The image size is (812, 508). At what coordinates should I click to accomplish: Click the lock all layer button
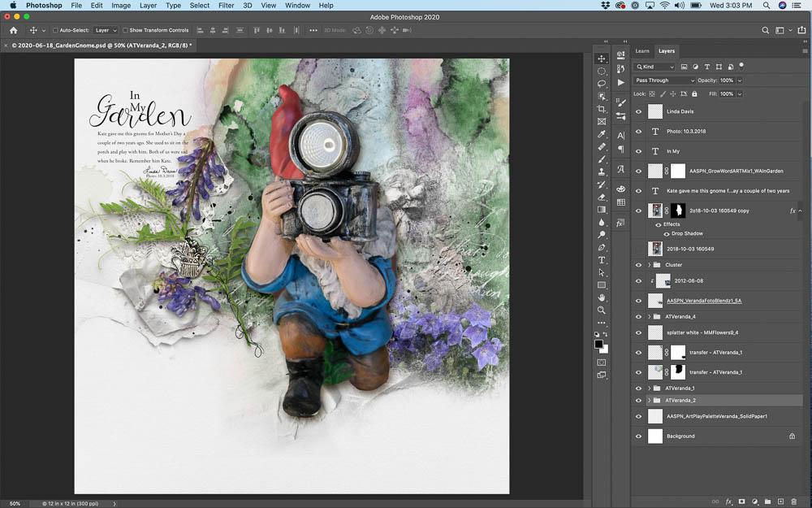(694, 93)
